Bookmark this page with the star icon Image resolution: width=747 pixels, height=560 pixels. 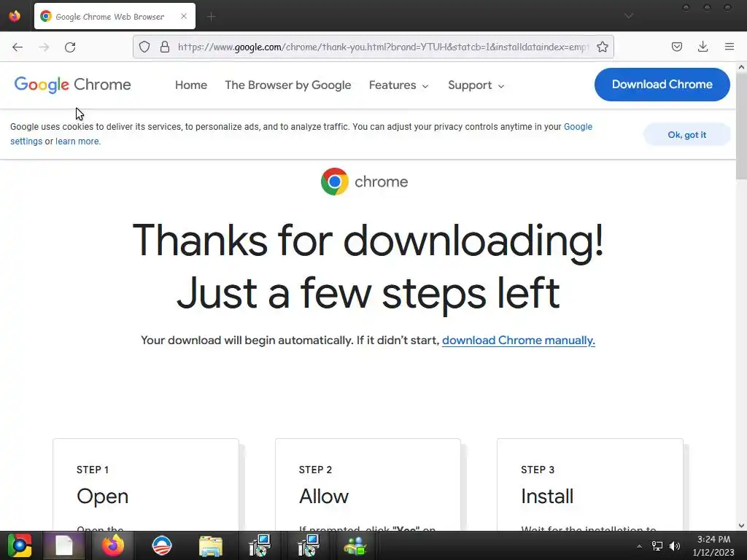(603, 47)
